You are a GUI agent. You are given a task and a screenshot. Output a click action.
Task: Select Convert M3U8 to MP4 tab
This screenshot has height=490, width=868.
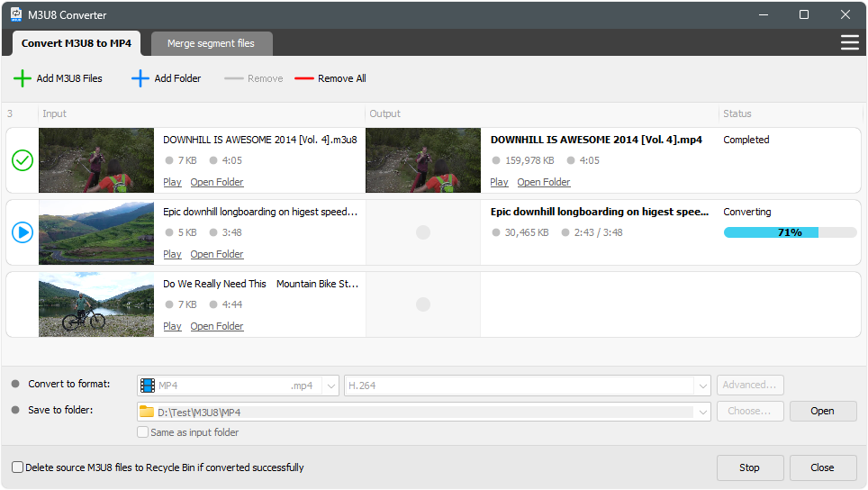pos(76,43)
